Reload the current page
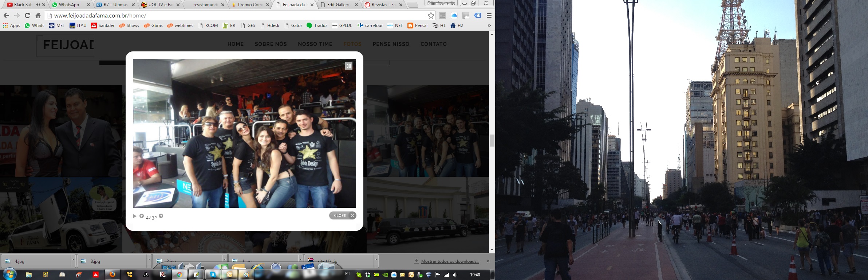 coord(27,15)
